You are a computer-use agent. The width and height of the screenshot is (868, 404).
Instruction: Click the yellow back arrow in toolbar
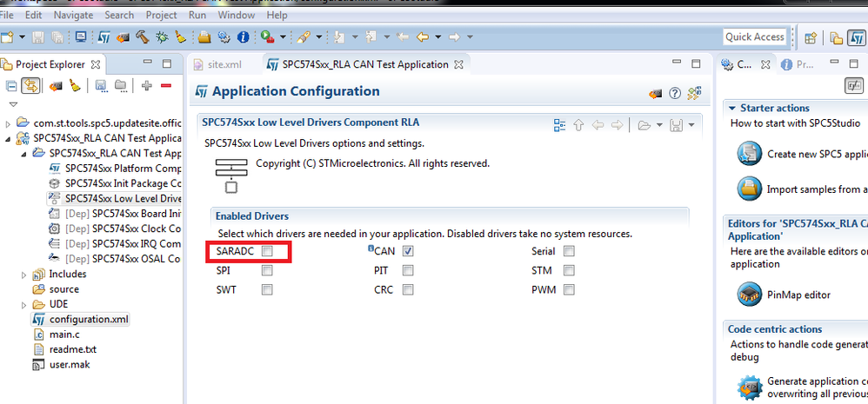tap(423, 37)
